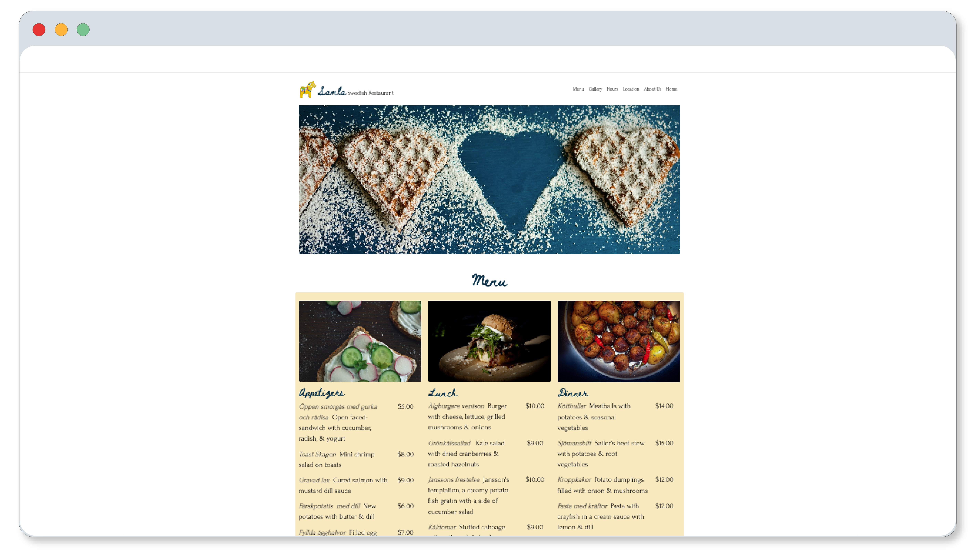Click the Dala horse logo icon
980x551 pixels.
[307, 90]
